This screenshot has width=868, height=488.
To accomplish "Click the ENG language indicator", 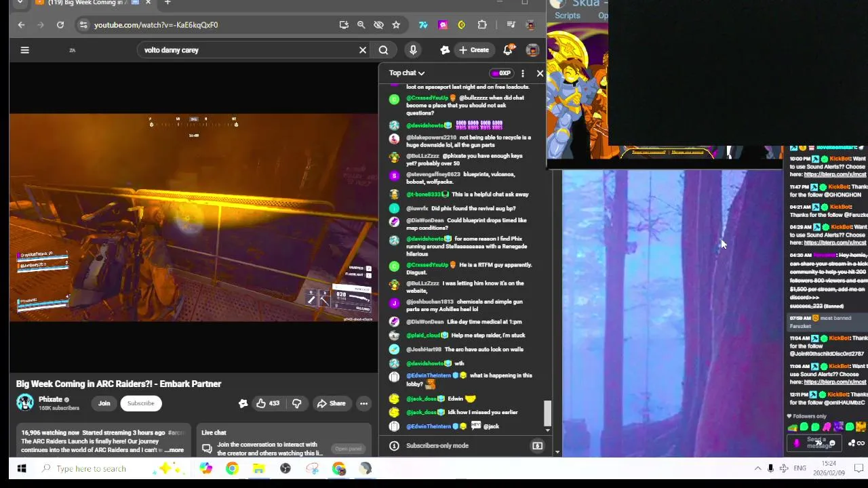I will coord(800,468).
